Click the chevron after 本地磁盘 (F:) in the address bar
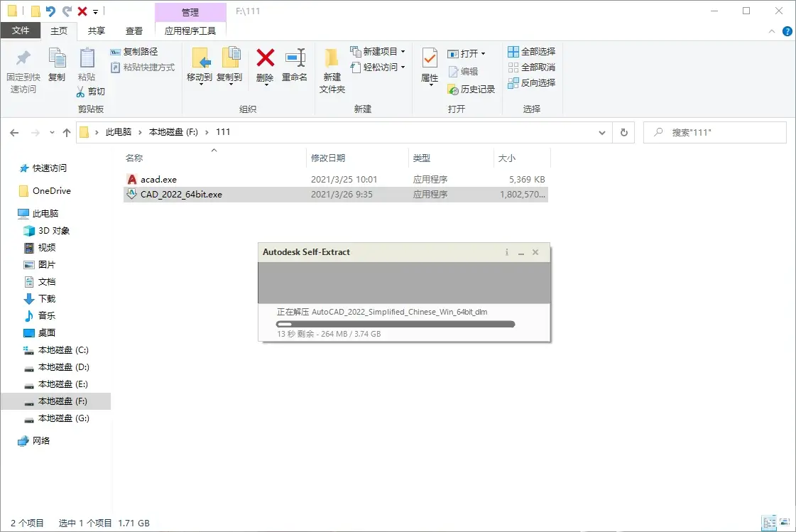The image size is (796, 532). pos(207,133)
